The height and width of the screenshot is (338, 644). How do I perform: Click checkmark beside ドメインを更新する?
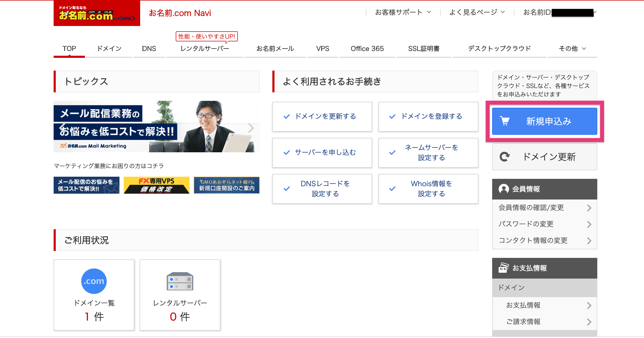(287, 116)
